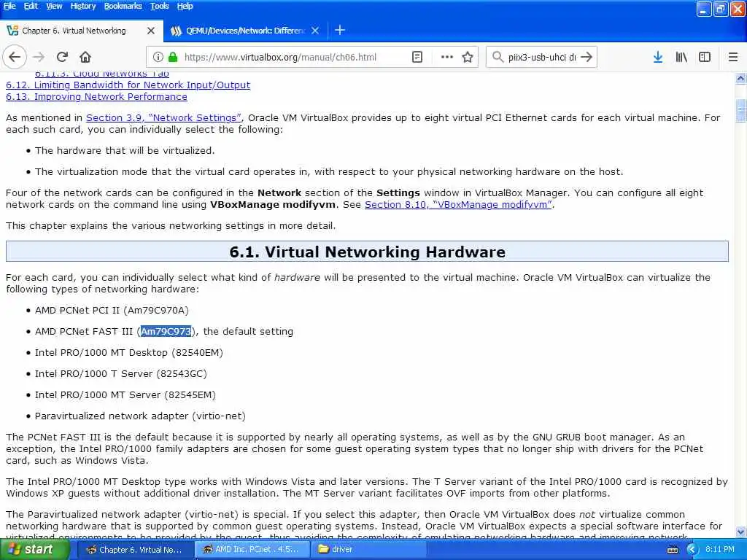Viewport: 747px width, 560px height.
Task: Open the View menu
Action: click(x=54, y=6)
